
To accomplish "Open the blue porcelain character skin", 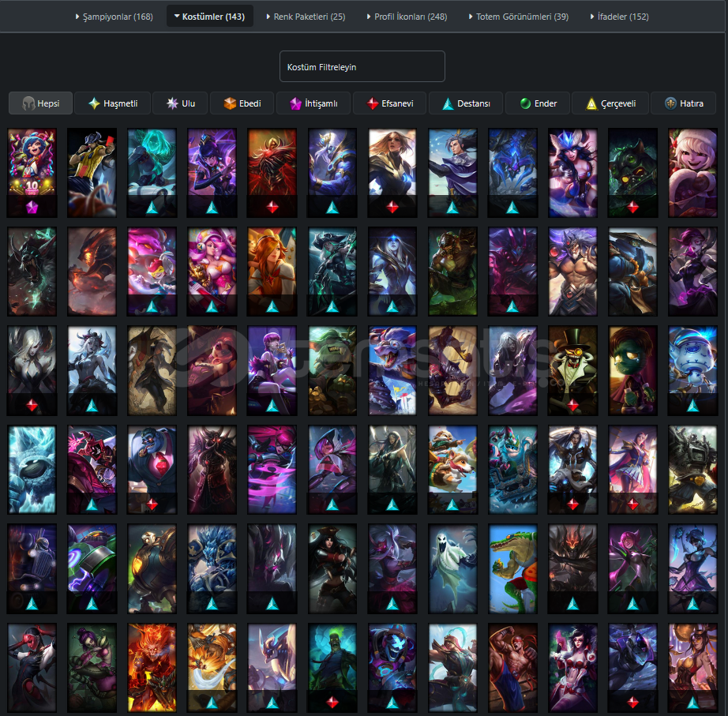I will pyautogui.click(x=692, y=370).
